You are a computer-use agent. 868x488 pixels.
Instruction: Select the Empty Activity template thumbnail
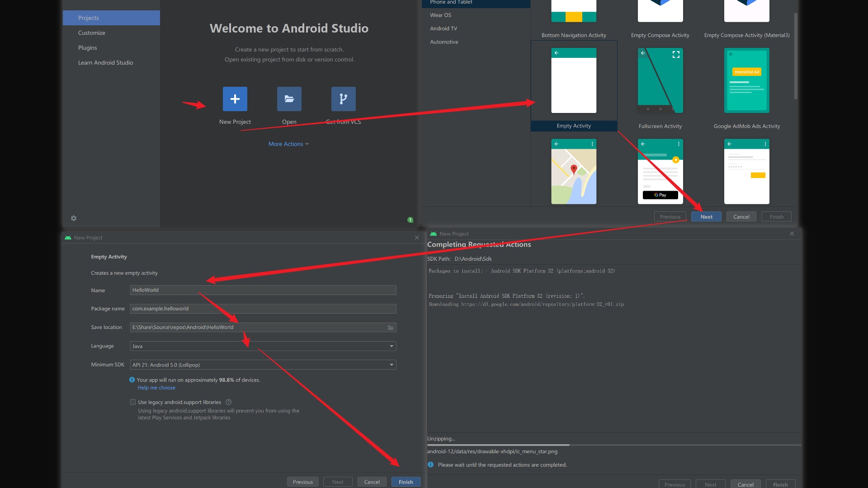click(574, 81)
